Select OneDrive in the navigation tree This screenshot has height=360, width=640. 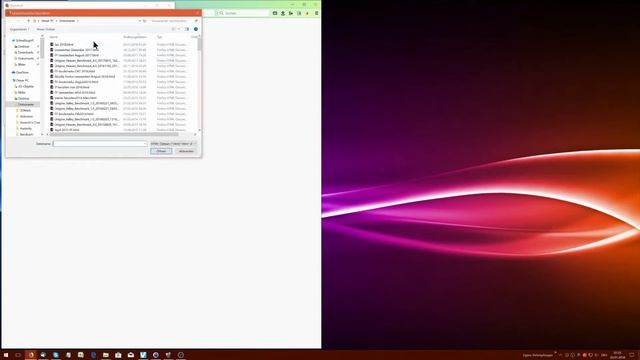point(22,73)
